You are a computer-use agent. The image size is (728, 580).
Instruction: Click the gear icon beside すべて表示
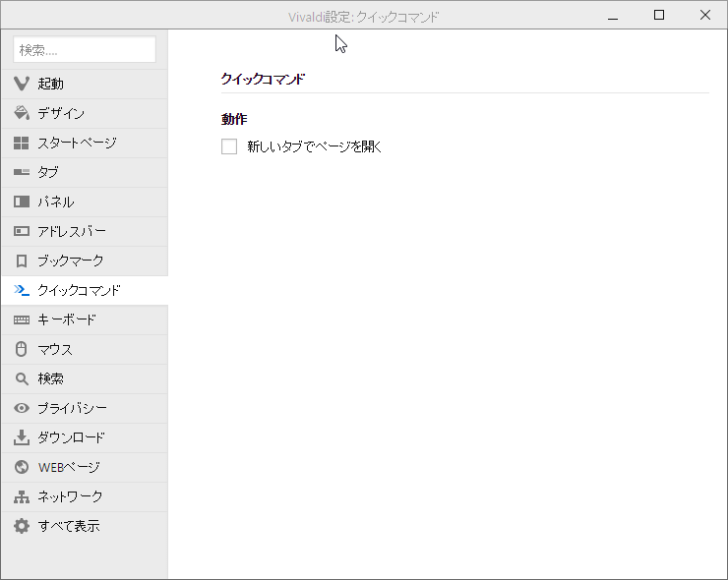pyautogui.click(x=22, y=526)
